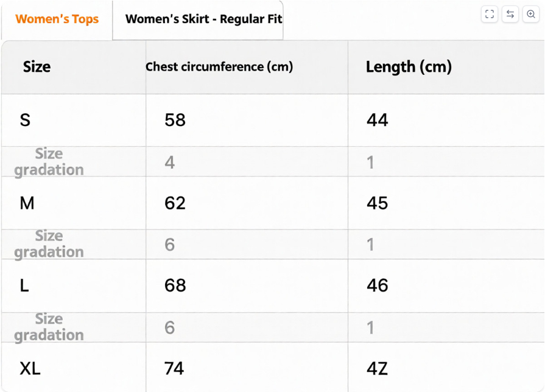This screenshot has width=545, height=392.
Task: Click length value 46 for size L
Action: (x=377, y=285)
